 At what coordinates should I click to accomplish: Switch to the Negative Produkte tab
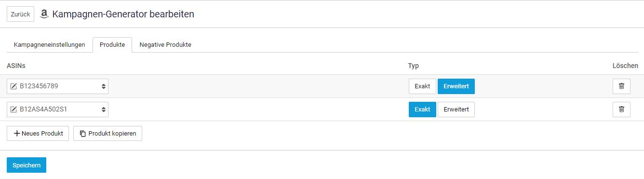coord(165,45)
